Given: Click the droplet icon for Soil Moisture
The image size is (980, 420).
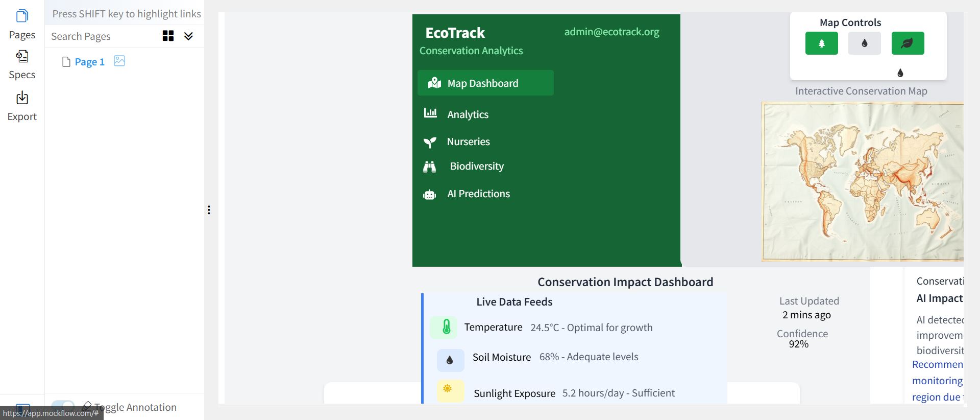Looking at the screenshot, I should [x=450, y=360].
